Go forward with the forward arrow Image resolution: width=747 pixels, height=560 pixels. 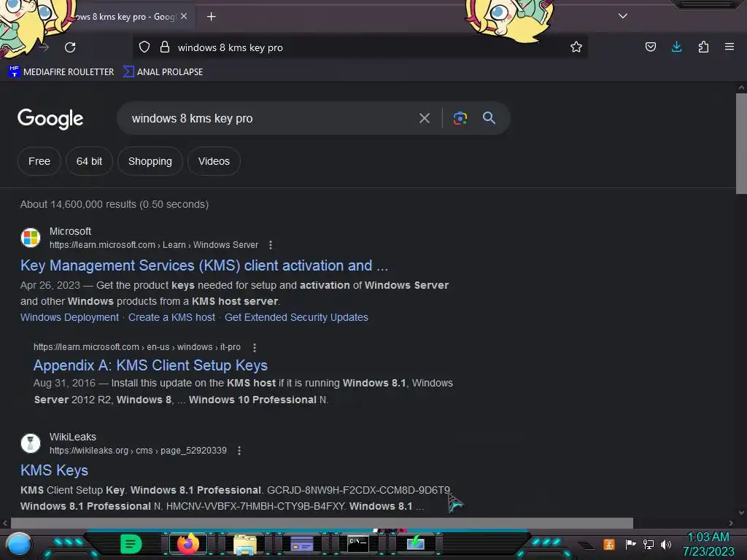tap(44, 47)
